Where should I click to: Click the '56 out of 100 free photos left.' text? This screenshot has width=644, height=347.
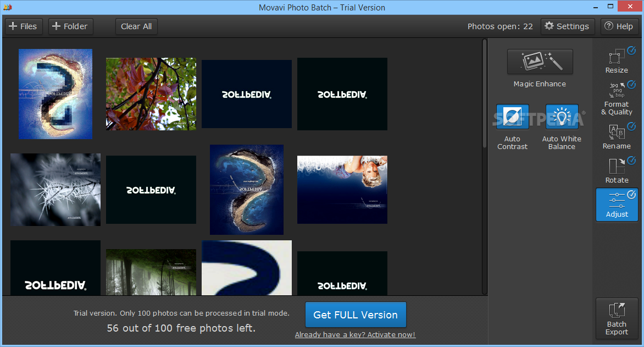pyautogui.click(x=181, y=328)
